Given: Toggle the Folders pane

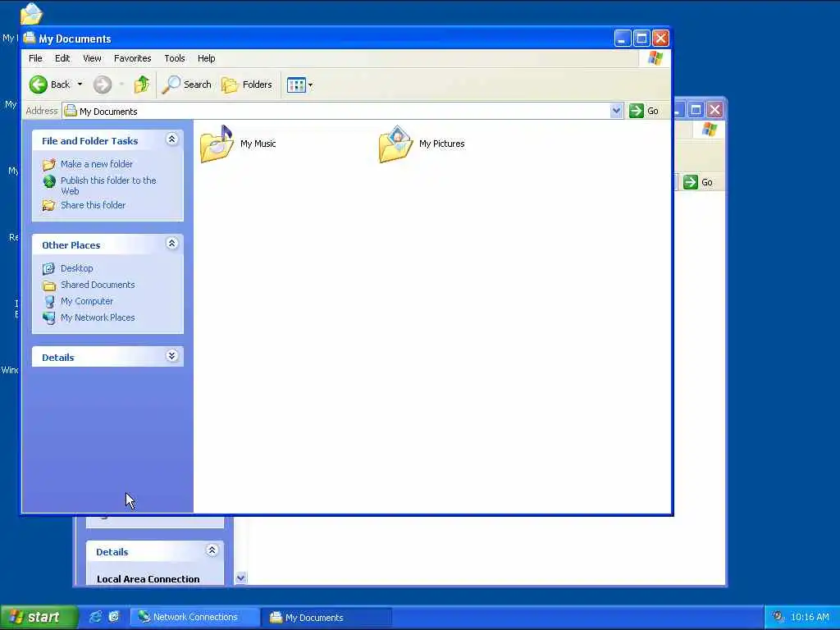Looking at the screenshot, I should [x=247, y=84].
